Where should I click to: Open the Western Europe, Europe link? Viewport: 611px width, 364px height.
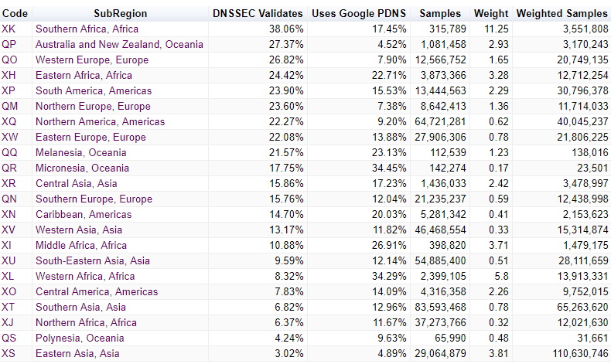(92, 60)
